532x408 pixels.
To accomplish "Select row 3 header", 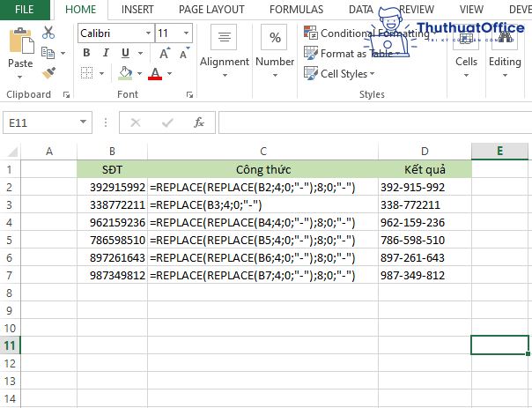I will click(10, 204).
